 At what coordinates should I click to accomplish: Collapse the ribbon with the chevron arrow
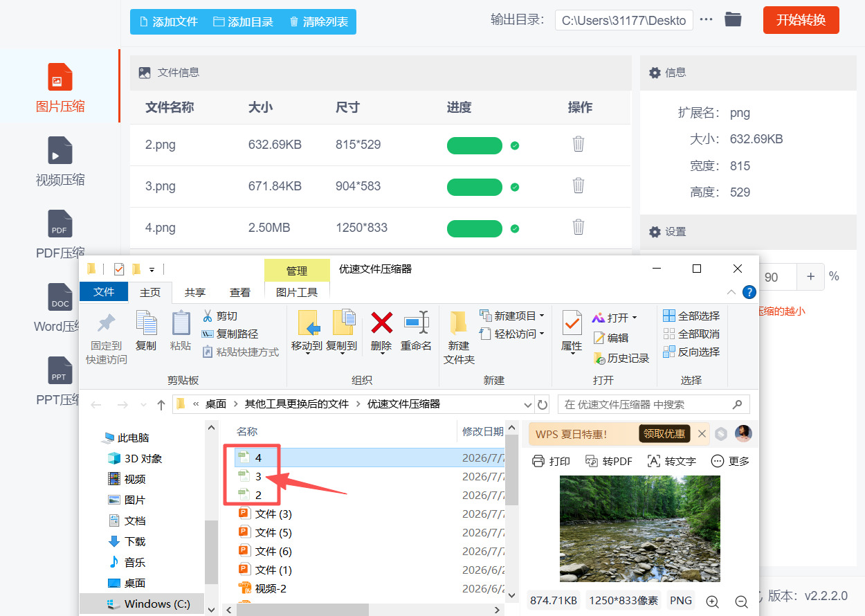(731, 292)
